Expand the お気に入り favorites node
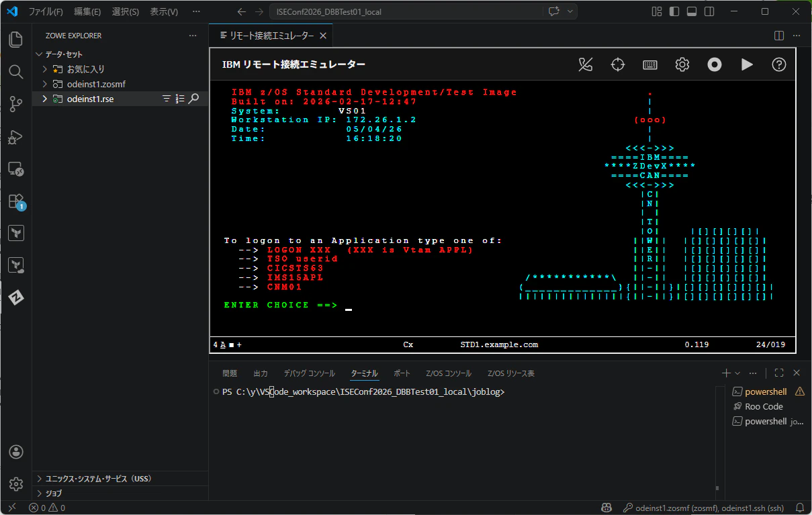Image resolution: width=812 pixels, height=515 pixels. pos(45,69)
